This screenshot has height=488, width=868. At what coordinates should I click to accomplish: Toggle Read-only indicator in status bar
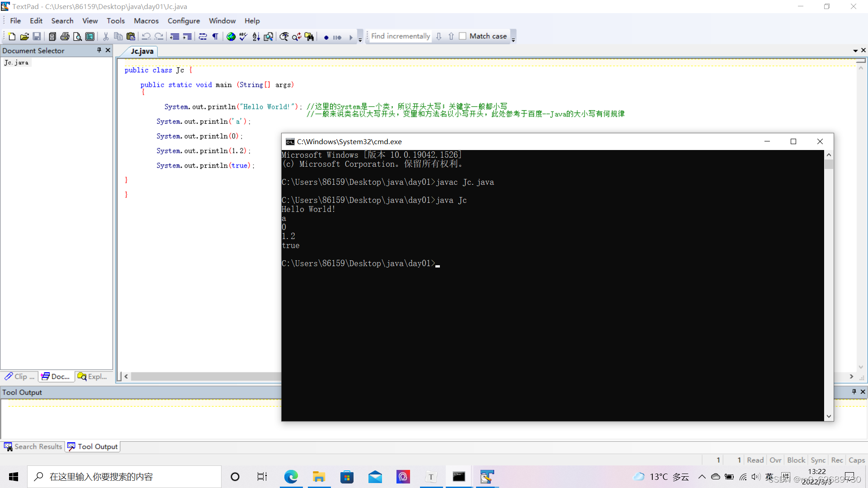[755, 460]
